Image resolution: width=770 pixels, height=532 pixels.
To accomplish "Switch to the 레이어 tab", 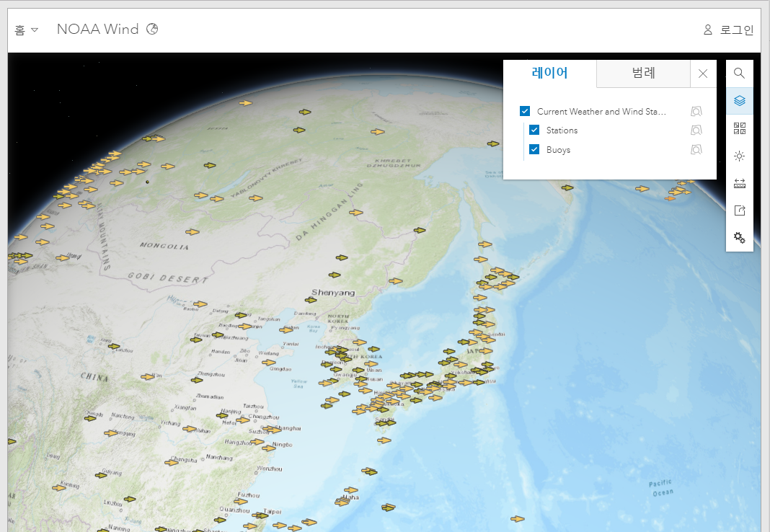I will 550,73.
